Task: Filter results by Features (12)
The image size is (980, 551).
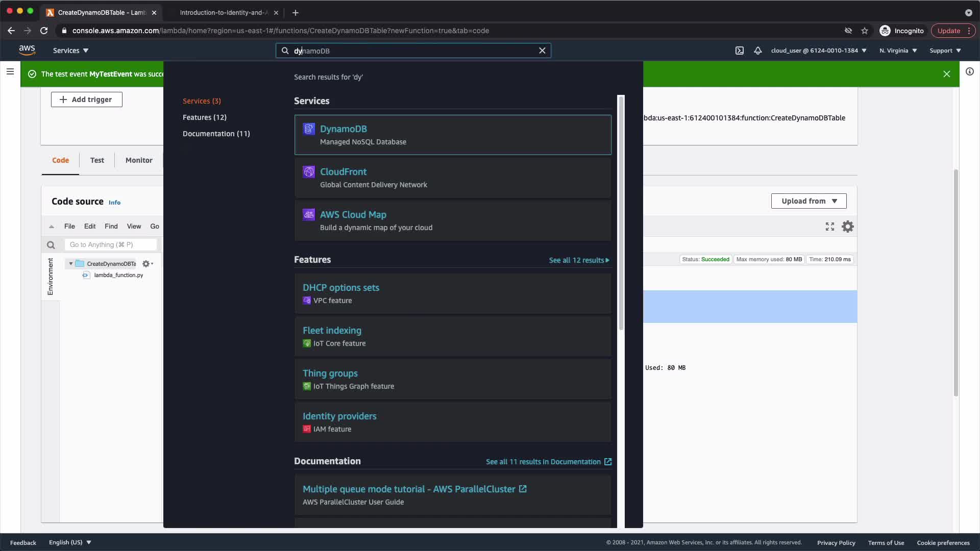Action: 204,117
